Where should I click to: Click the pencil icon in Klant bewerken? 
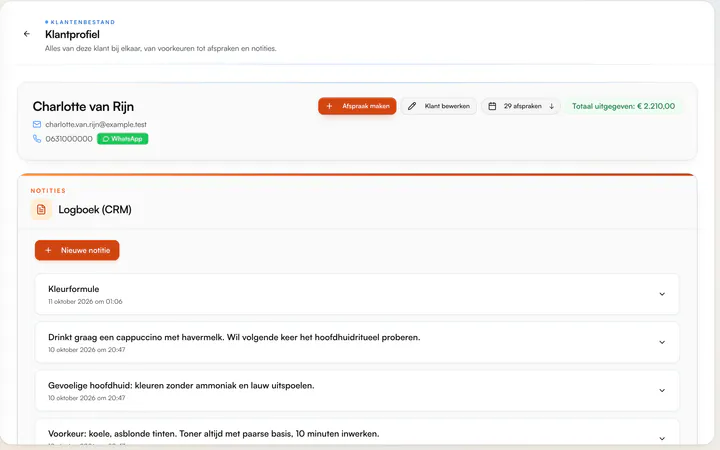412,106
